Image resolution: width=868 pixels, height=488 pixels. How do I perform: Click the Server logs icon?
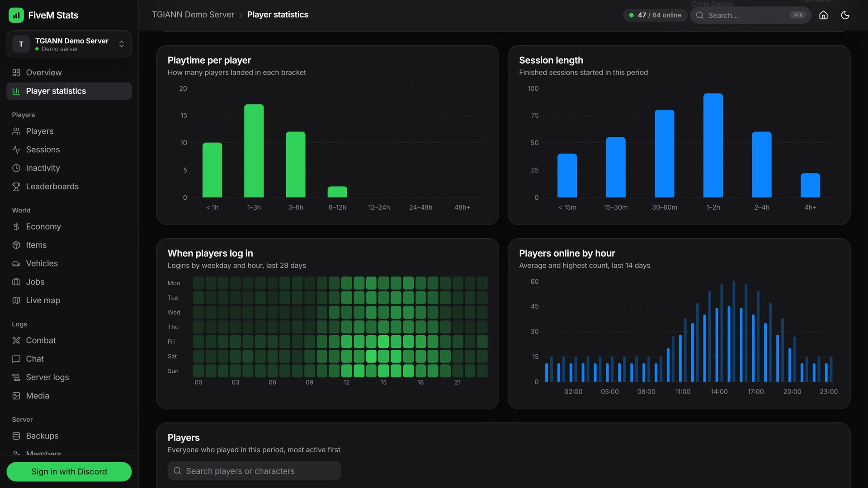point(16,377)
